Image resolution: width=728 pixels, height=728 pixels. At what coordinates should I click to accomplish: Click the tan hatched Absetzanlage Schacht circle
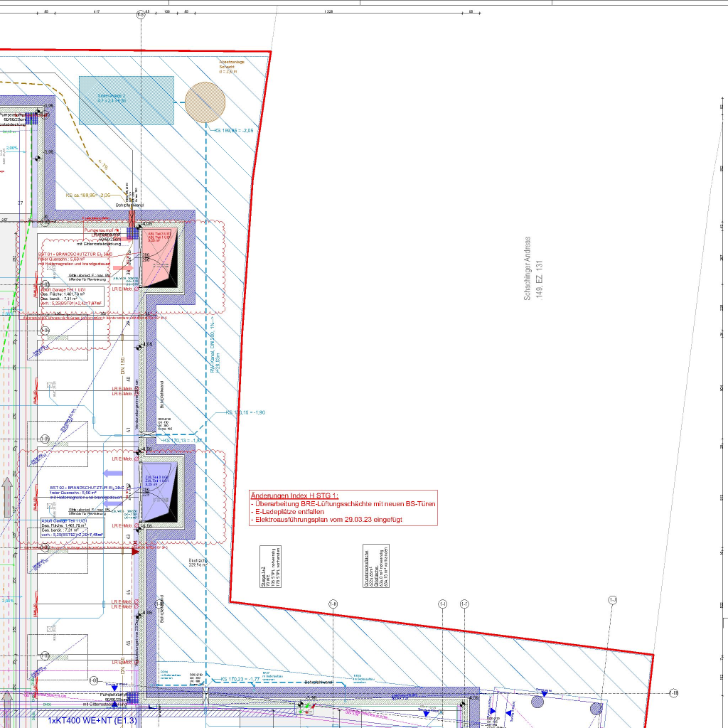pyautogui.click(x=205, y=102)
